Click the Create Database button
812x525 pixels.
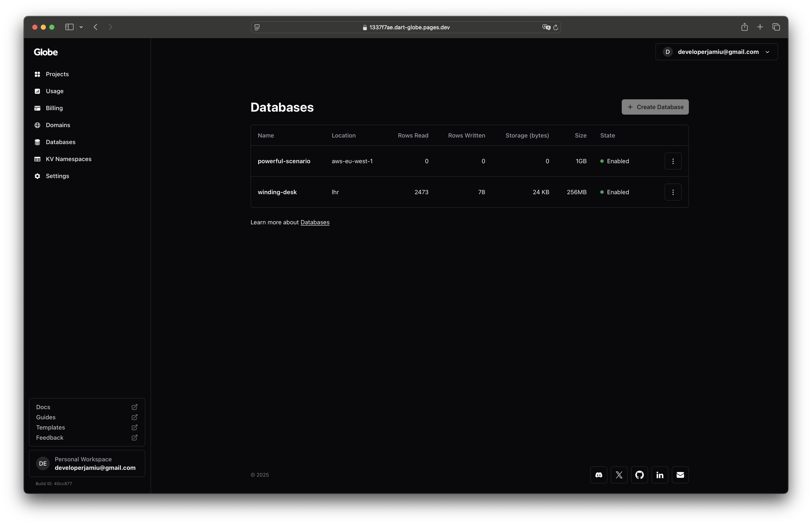(x=655, y=107)
